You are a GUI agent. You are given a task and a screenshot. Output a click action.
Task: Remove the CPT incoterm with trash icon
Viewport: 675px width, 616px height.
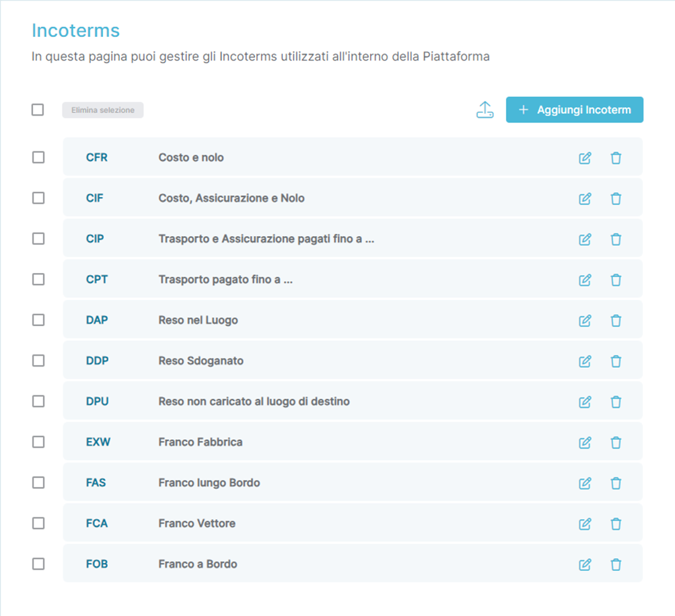coord(616,280)
